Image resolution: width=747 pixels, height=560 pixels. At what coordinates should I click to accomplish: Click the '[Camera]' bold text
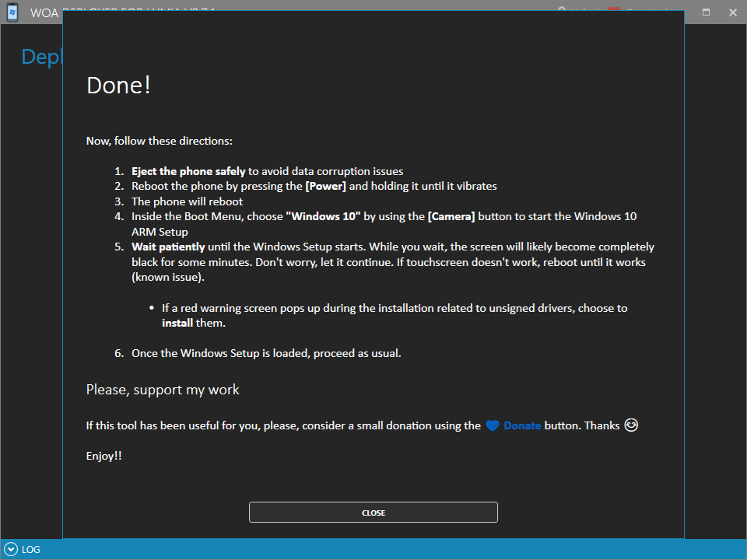coord(451,217)
